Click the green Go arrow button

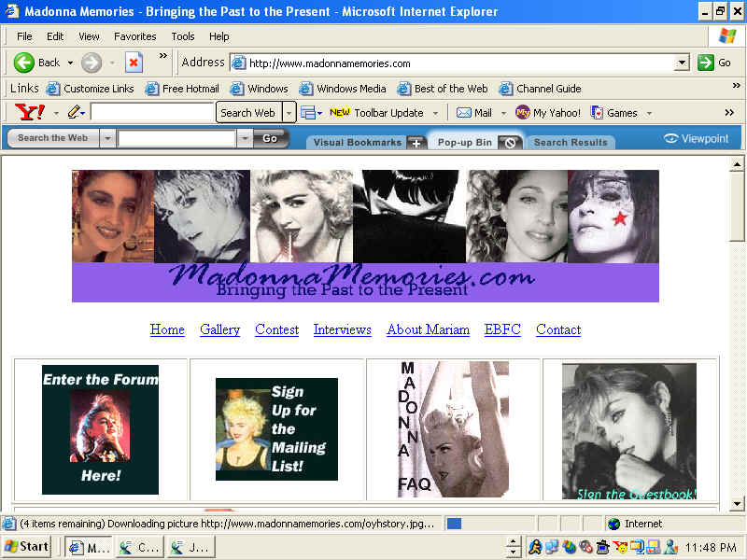[705, 63]
